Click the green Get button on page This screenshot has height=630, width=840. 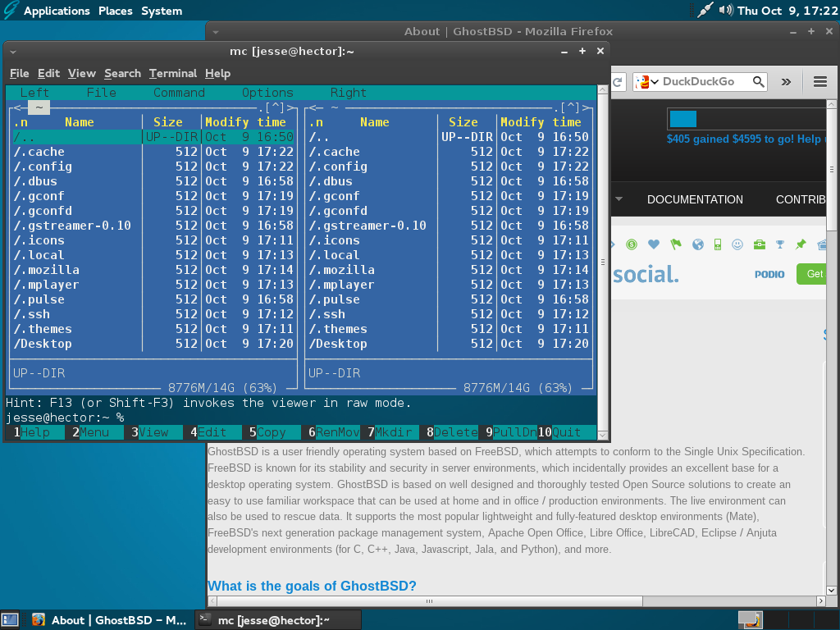811,274
